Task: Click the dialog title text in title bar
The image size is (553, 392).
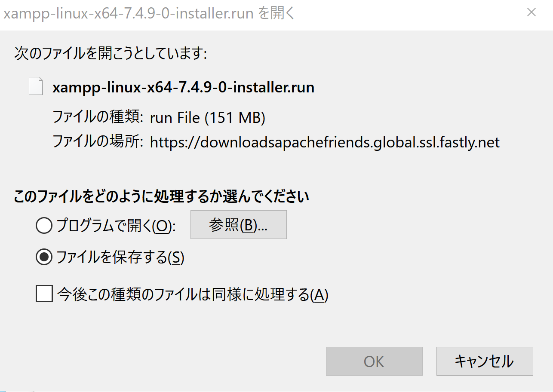Action: tap(150, 13)
